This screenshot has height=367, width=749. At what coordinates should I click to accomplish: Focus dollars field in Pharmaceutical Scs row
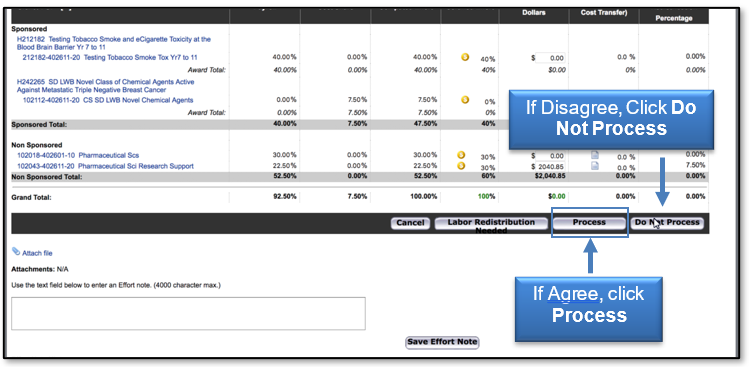pyautogui.click(x=550, y=156)
